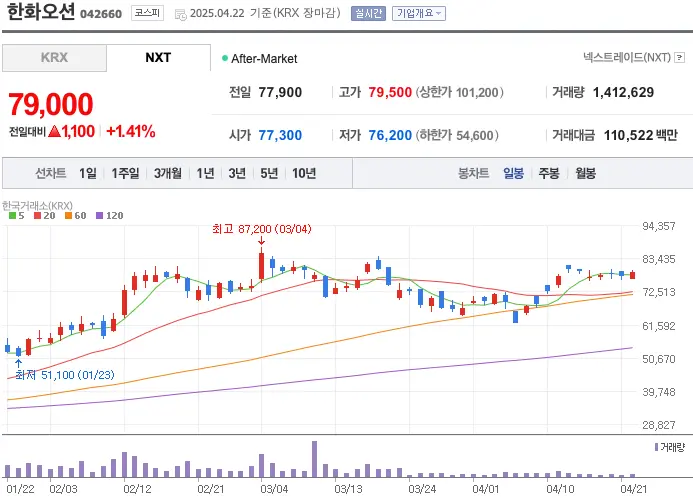Click the 한화오션 stock name

click(41, 12)
